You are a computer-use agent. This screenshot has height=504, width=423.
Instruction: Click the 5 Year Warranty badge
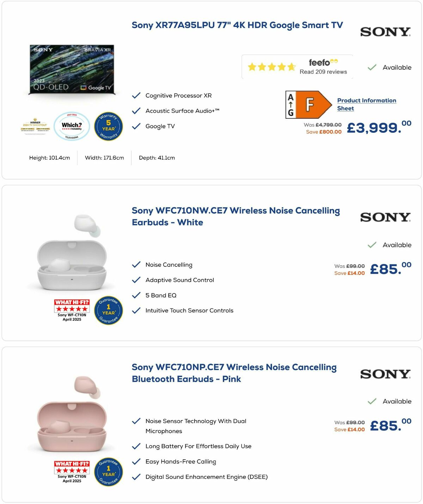(109, 127)
